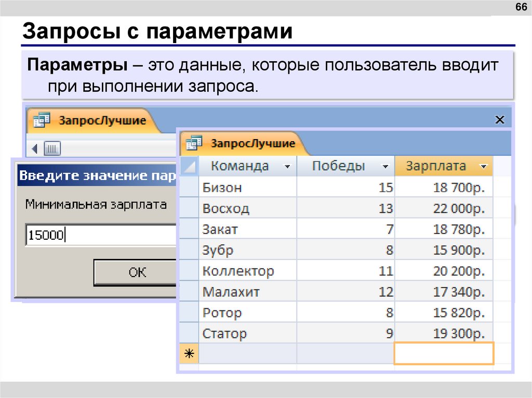
Task: Select the Коллектор team cell
Action: coord(247,271)
